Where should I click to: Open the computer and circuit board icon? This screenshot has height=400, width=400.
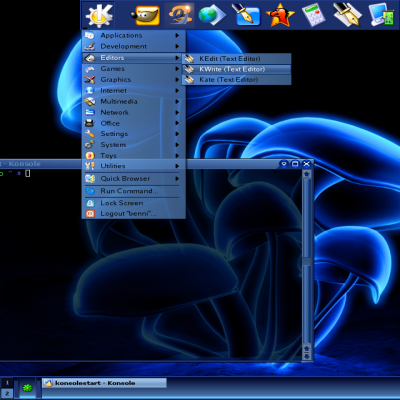tap(382, 15)
